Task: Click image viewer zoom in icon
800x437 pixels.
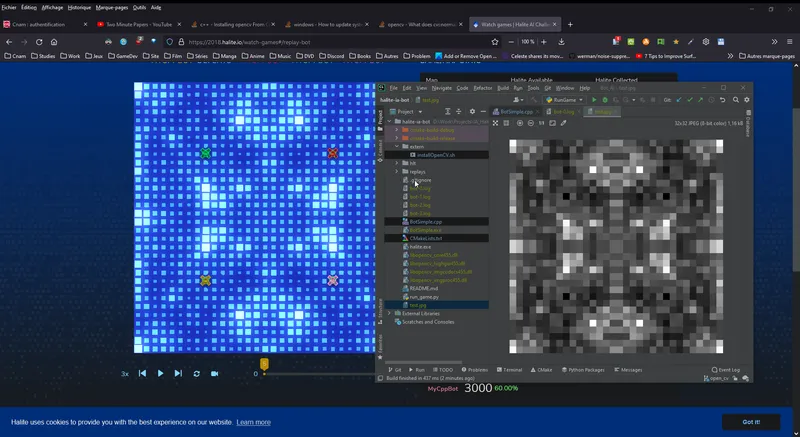Action: [x=520, y=123]
